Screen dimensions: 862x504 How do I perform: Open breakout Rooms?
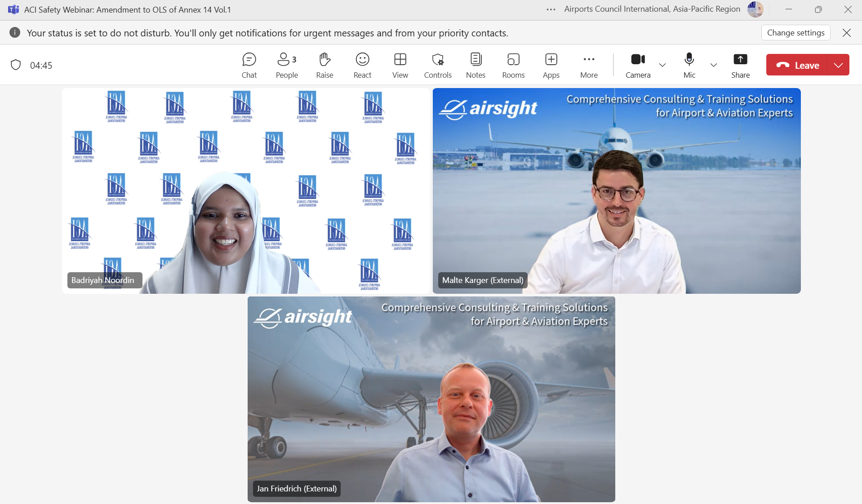point(513,65)
